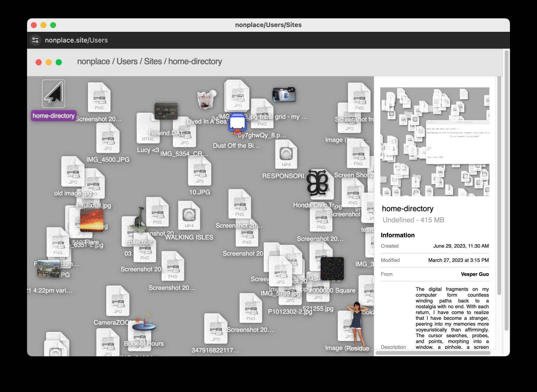Click the nonplace.site/Users address field
This screenshot has height=392, width=537.
click(x=76, y=40)
